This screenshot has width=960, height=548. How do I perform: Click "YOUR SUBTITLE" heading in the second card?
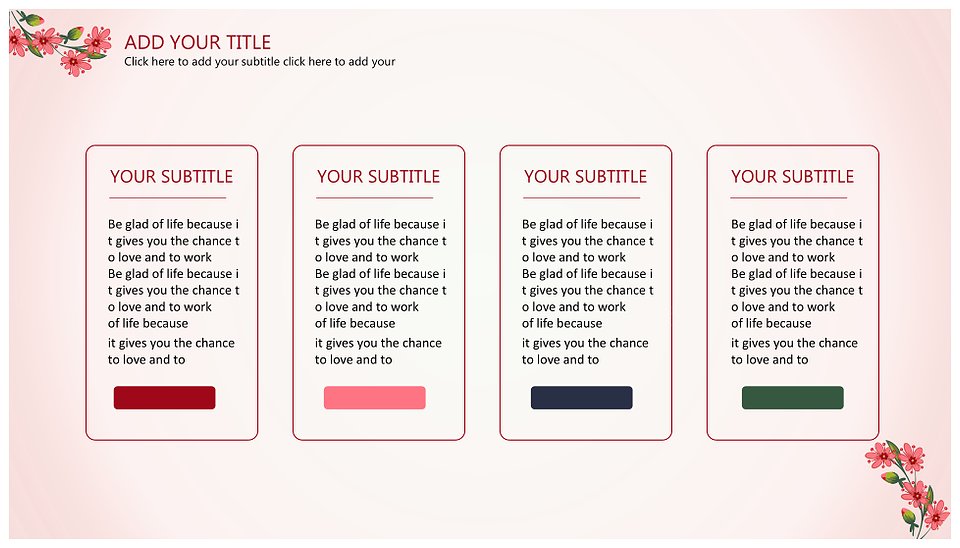pos(378,177)
